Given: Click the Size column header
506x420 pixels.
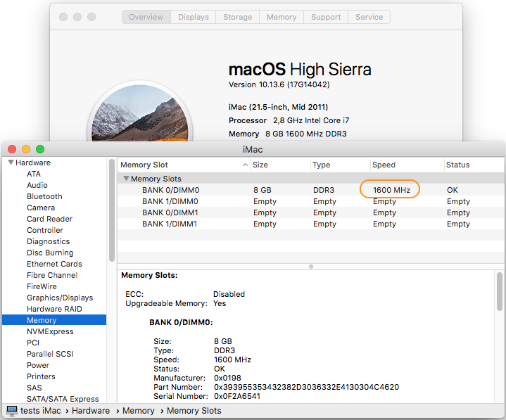Looking at the screenshot, I should coord(280,165).
